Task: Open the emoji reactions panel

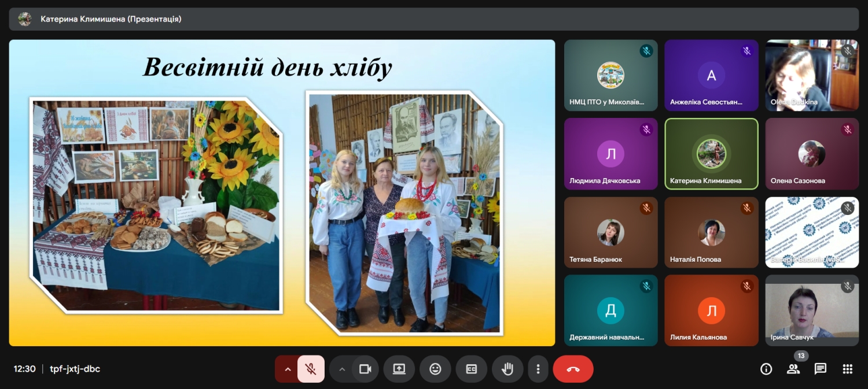Action: pos(435,369)
